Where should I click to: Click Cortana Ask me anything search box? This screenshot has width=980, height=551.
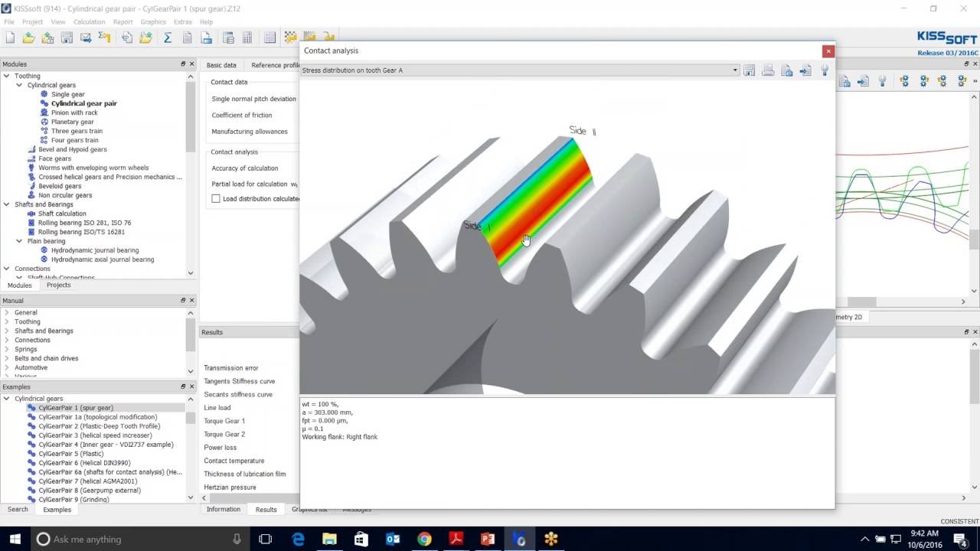(x=139, y=539)
